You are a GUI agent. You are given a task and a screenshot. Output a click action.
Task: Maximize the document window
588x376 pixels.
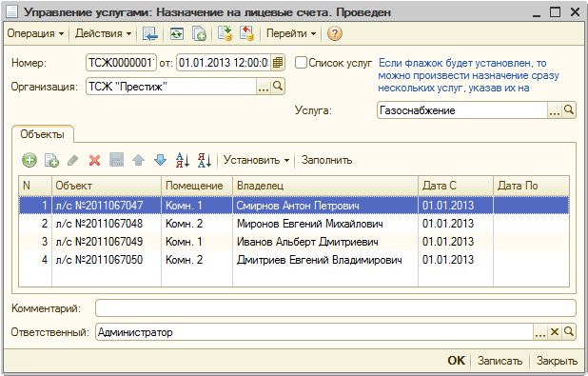[556, 12]
